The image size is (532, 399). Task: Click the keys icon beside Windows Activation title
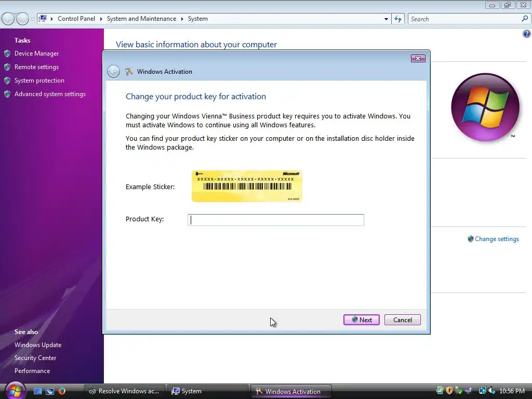coord(129,71)
